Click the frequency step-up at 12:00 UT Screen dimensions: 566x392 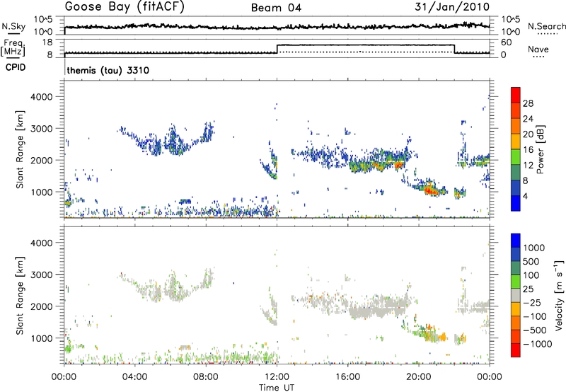(x=277, y=49)
